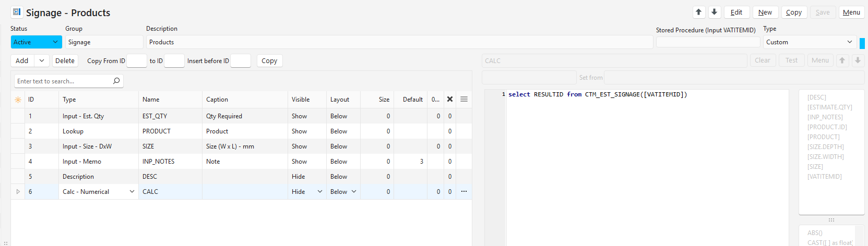This screenshot has height=246, width=868.
Task: Click the Save button
Action: point(823,13)
